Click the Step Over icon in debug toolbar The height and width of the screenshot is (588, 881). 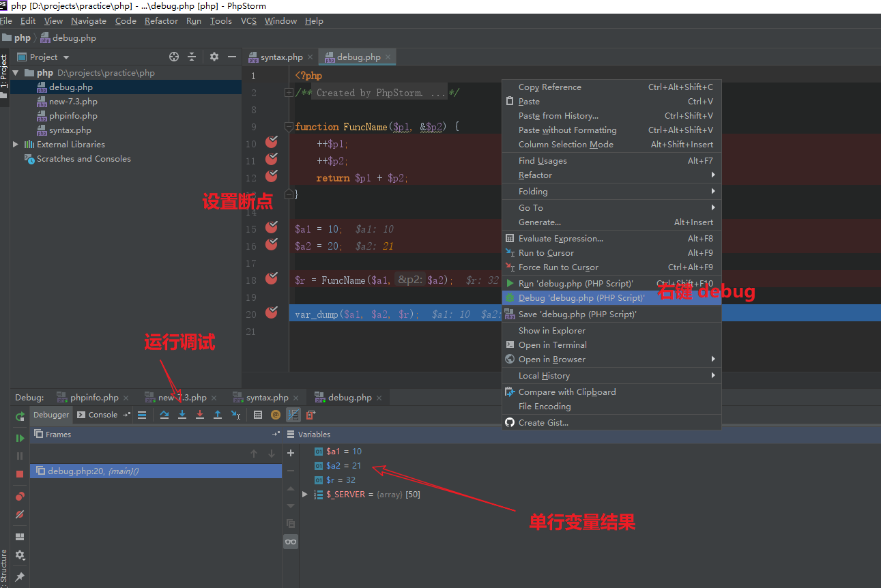point(164,414)
